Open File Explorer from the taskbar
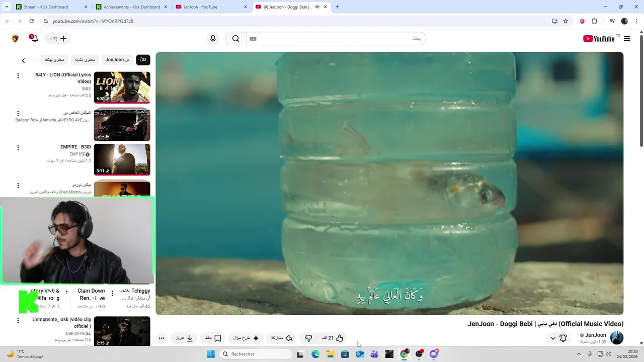644x362 pixels. [330, 354]
